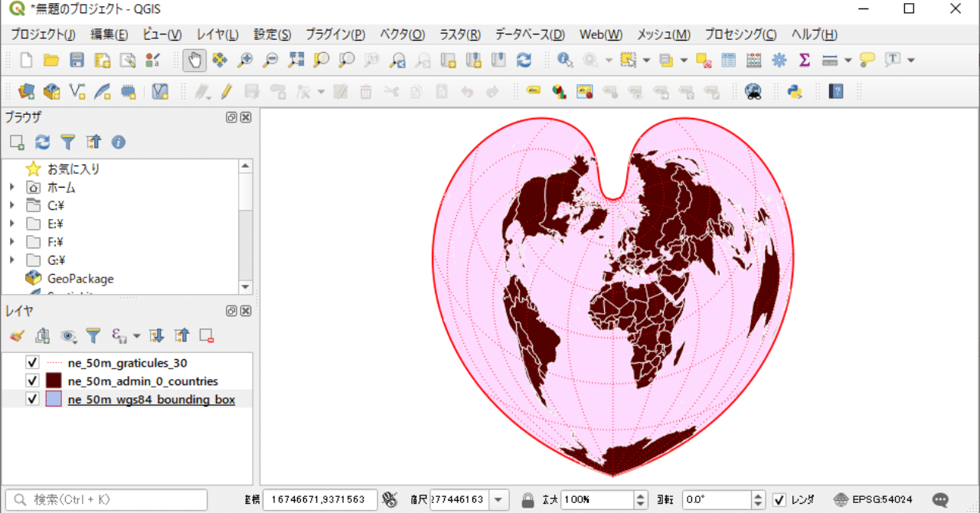980x513 pixels.
Task: Click the Identify Features tool
Action: [x=565, y=60]
